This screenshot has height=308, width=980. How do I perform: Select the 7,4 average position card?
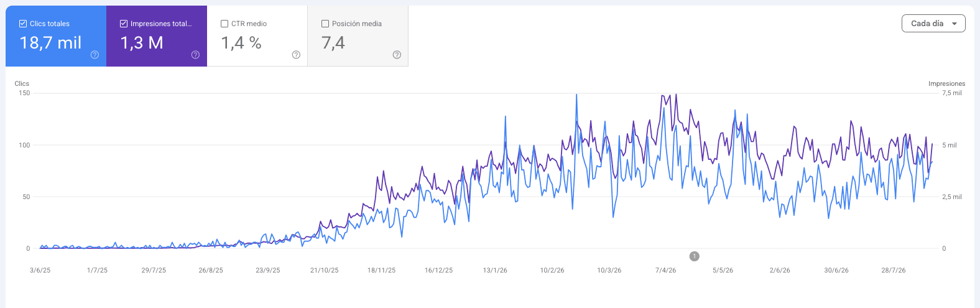[358, 36]
